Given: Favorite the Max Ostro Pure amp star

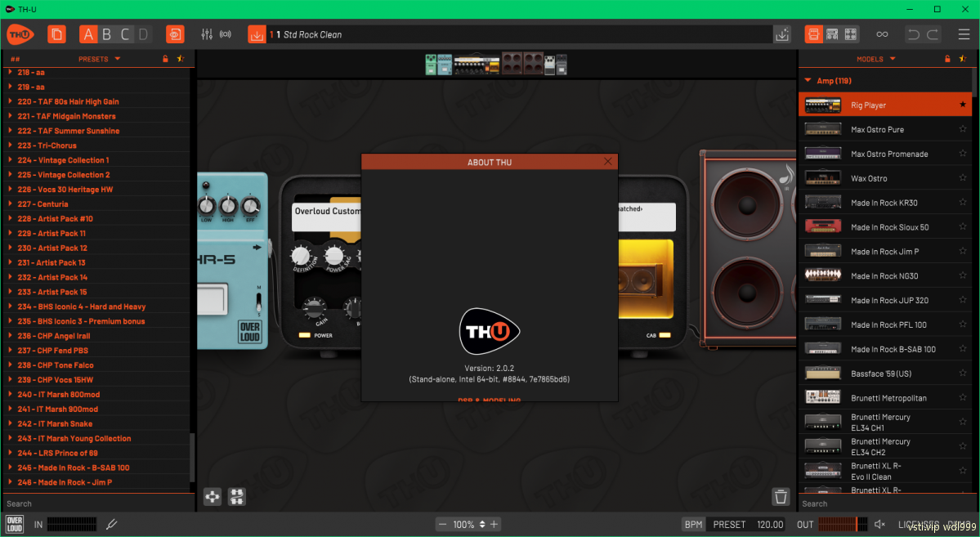Looking at the screenshot, I should pyautogui.click(x=963, y=129).
